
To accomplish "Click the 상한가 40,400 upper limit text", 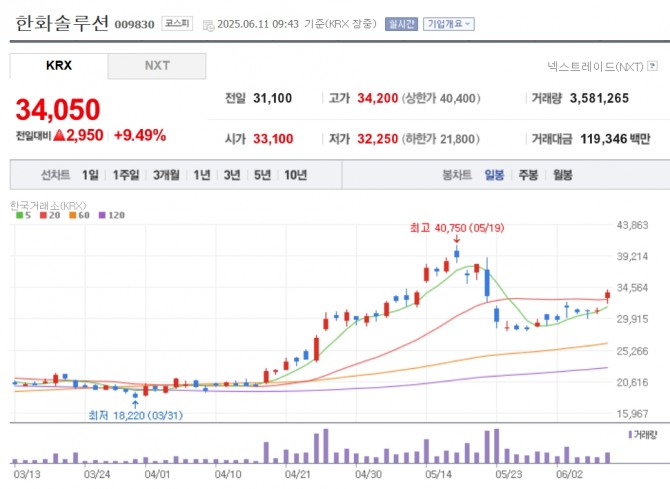I will point(441,98).
